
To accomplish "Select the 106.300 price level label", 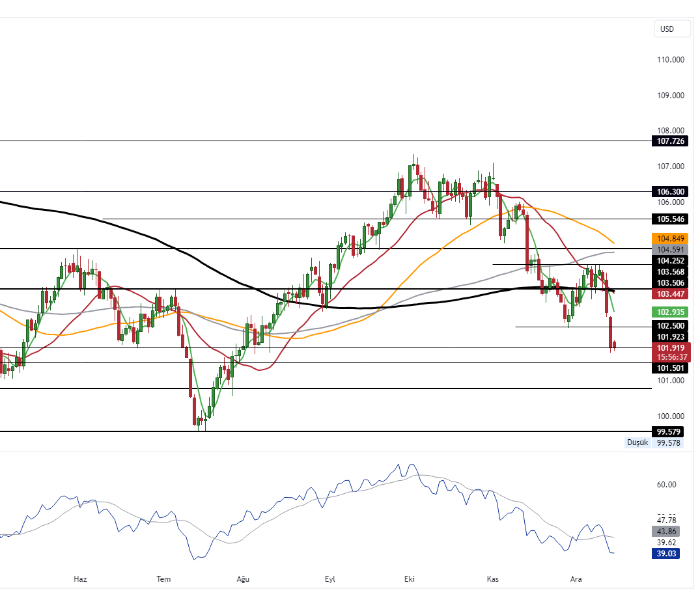I will click(x=671, y=191).
